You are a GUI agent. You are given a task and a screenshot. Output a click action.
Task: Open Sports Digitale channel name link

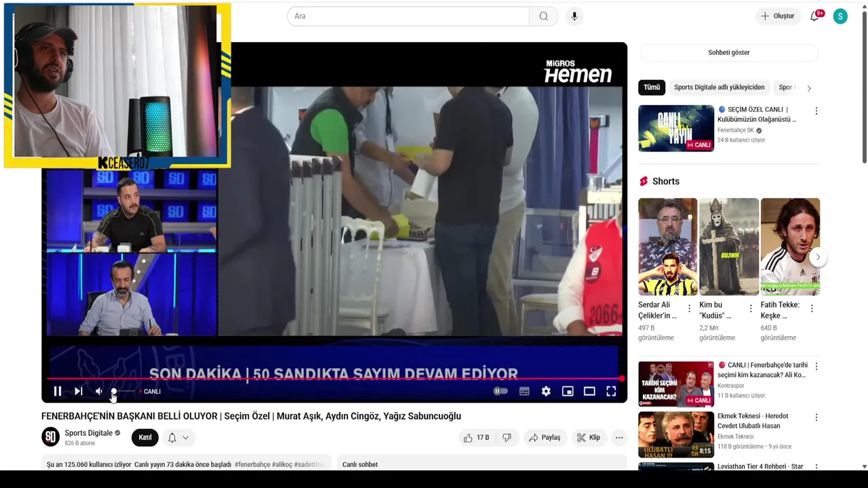[89, 433]
